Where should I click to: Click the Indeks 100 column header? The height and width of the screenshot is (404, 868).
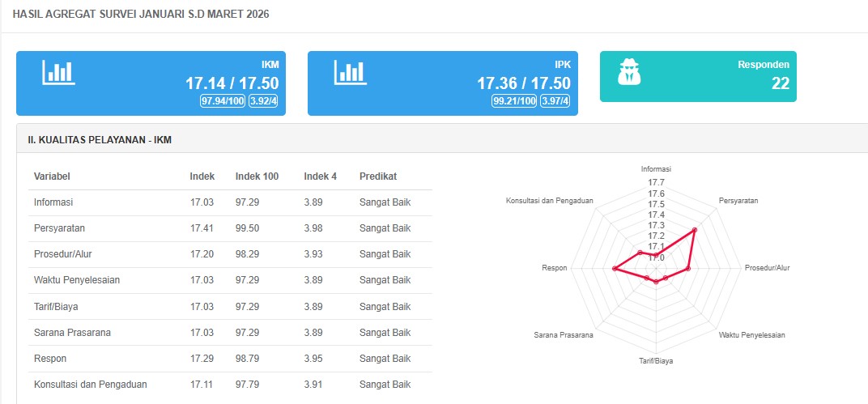(x=257, y=176)
